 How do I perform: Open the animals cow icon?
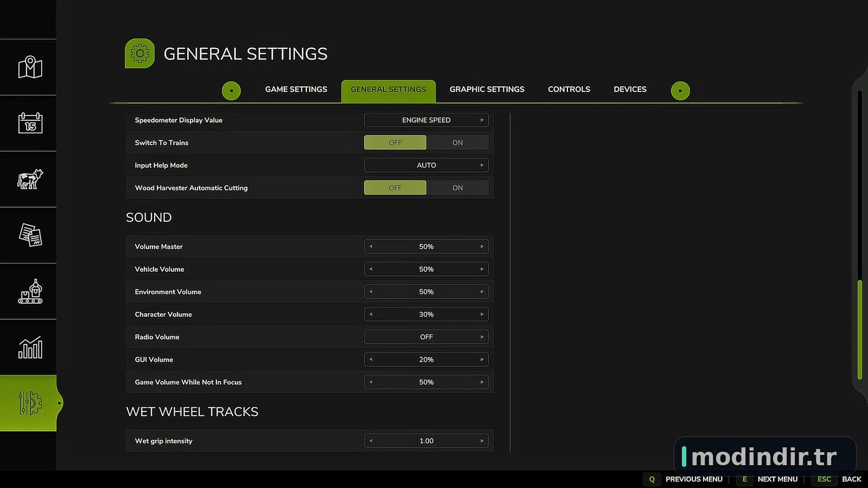[x=30, y=179]
